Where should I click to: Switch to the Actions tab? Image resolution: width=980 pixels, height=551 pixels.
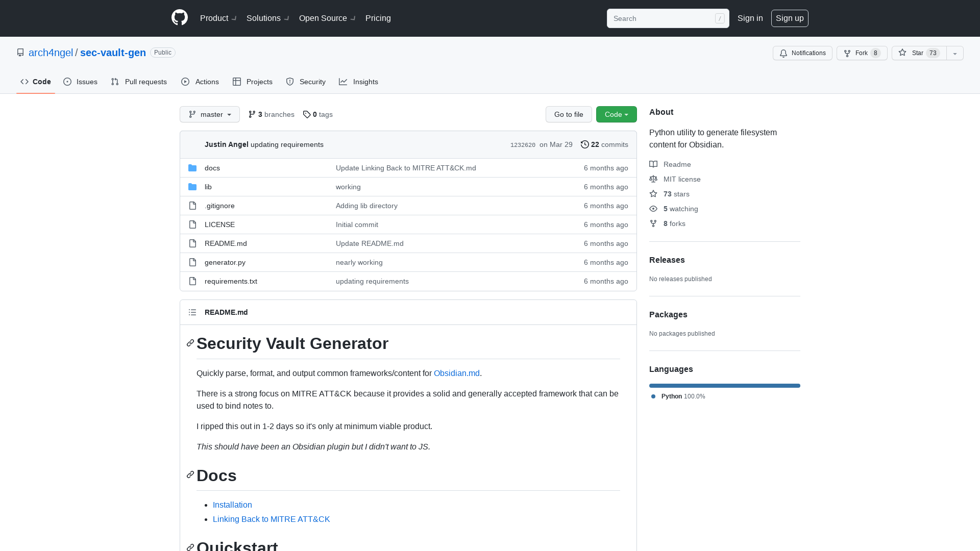200,82
